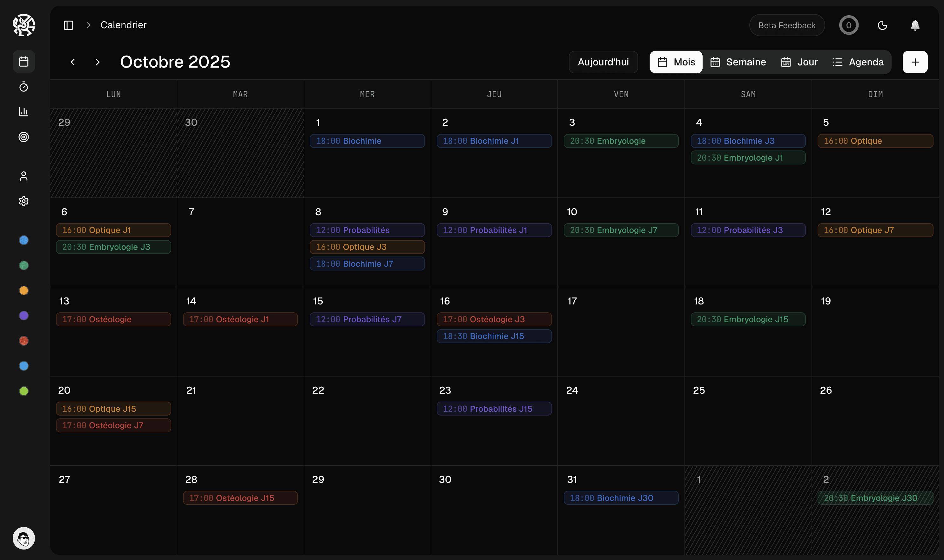Screen dimensions: 944x560
Task: Click the app logo at top left
Action: pyautogui.click(x=24, y=25)
